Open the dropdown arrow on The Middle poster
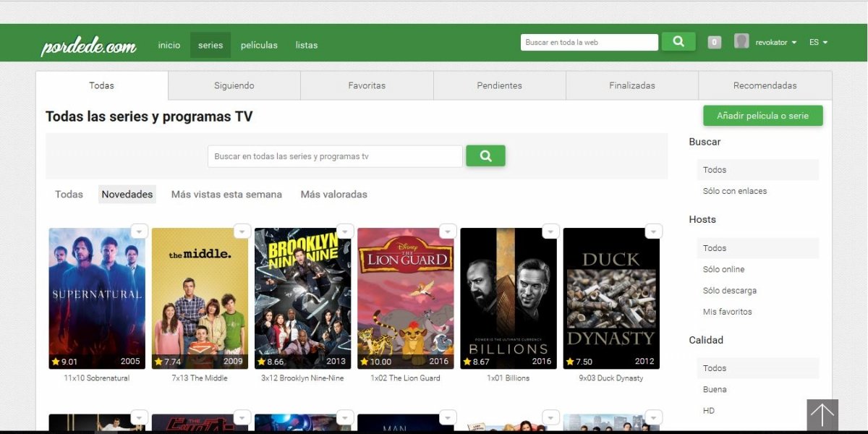868x434 pixels. coord(242,231)
